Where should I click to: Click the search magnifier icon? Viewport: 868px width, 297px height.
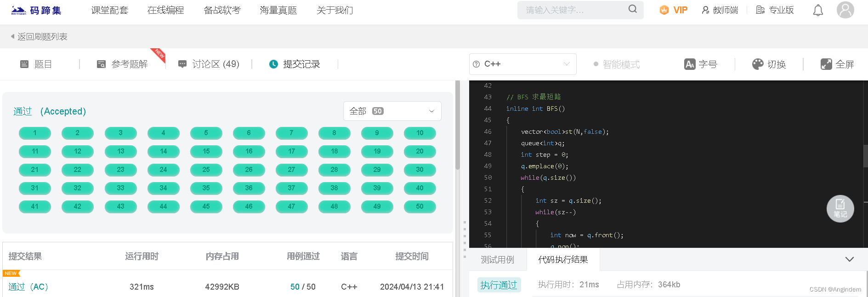click(633, 9)
